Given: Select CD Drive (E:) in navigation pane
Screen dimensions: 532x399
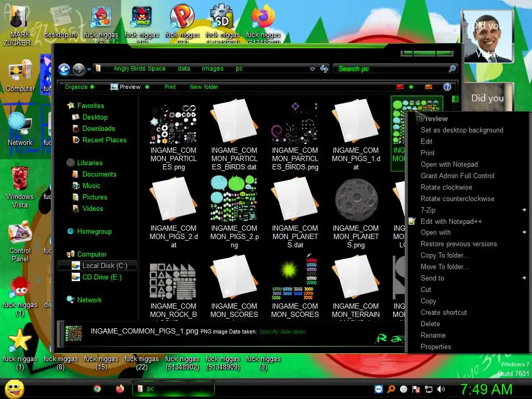Looking at the screenshot, I should tap(102, 277).
